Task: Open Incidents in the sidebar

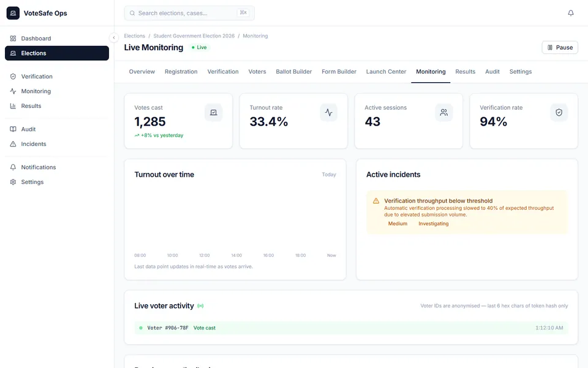Action: (57, 144)
